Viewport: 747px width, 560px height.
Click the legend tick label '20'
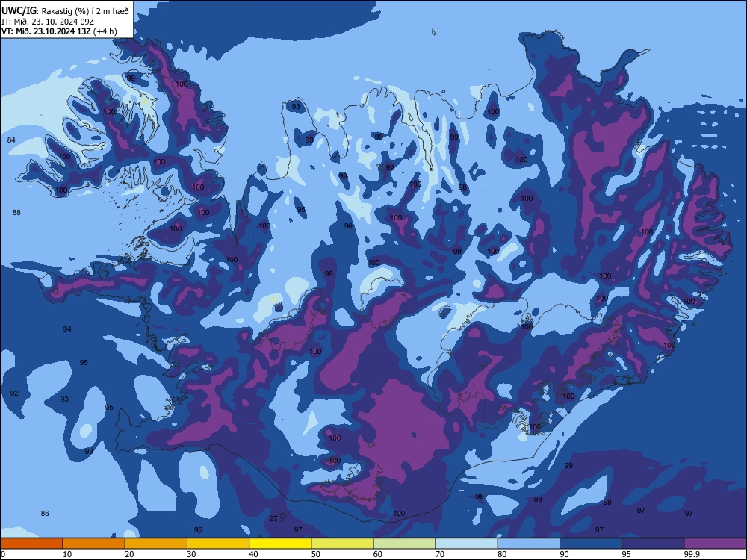coord(129,554)
